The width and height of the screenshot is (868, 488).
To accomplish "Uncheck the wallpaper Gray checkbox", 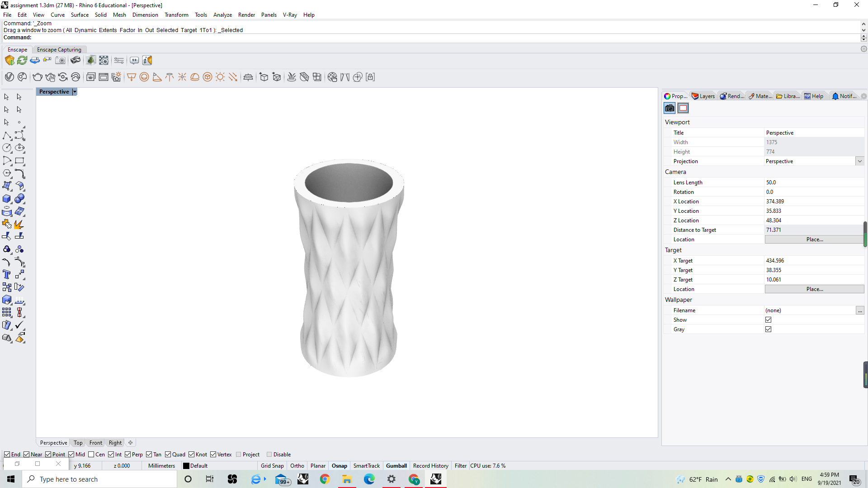I will pyautogui.click(x=768, y=329).
